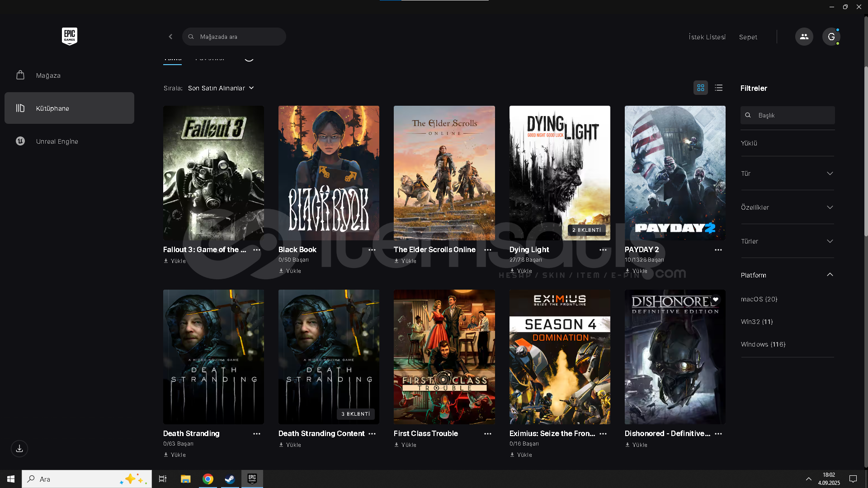The height and width of the screenshot is (488, 868).
Task: Click the Mağazada ara search field
Action: [234, 37]
